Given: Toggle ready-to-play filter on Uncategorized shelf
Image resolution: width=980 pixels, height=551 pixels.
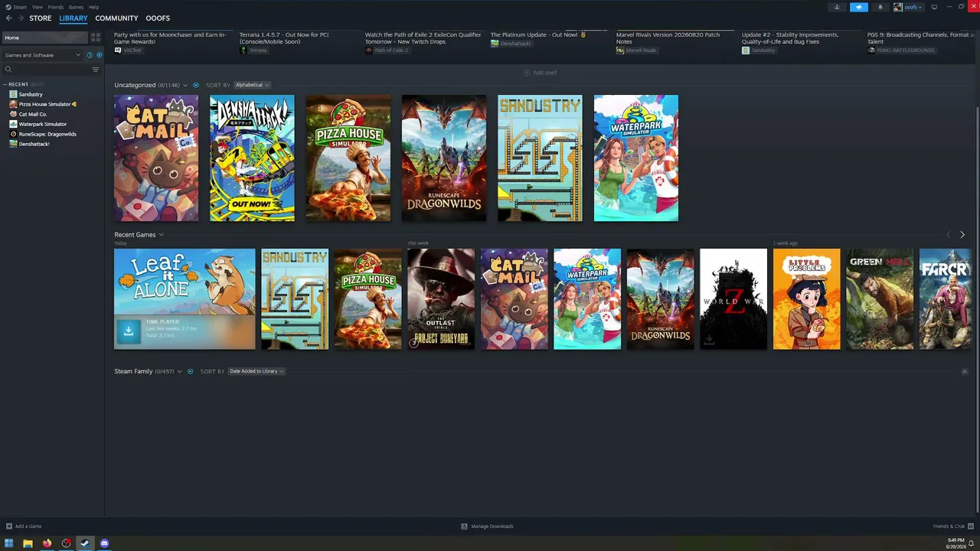Looking at the screenshot, I should click(196, 85).
